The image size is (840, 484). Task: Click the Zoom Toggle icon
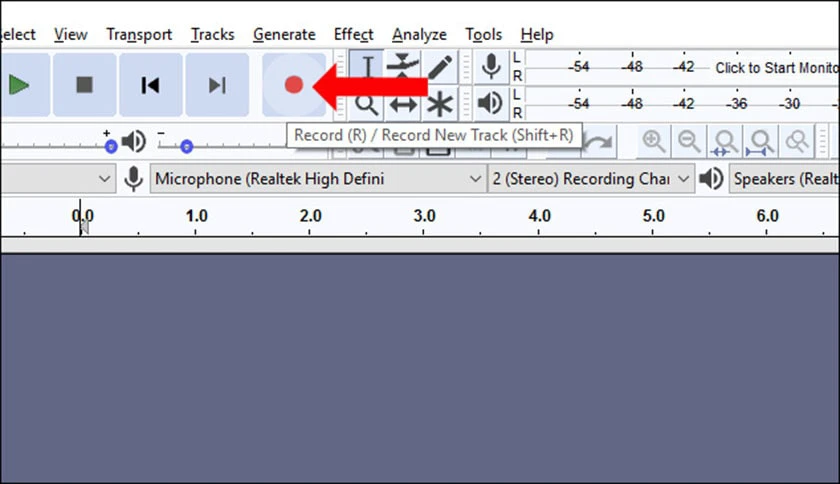pos(797,142)
